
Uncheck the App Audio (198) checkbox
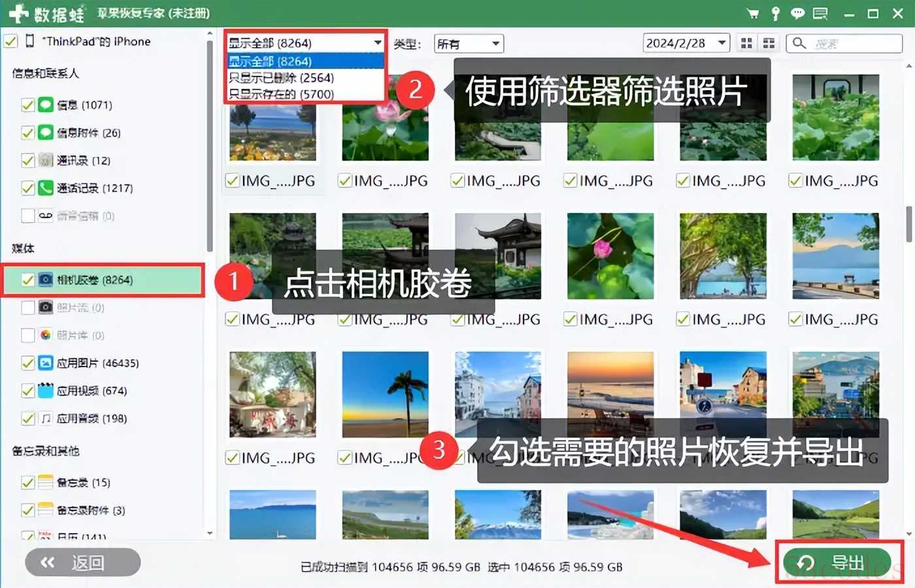27,419
